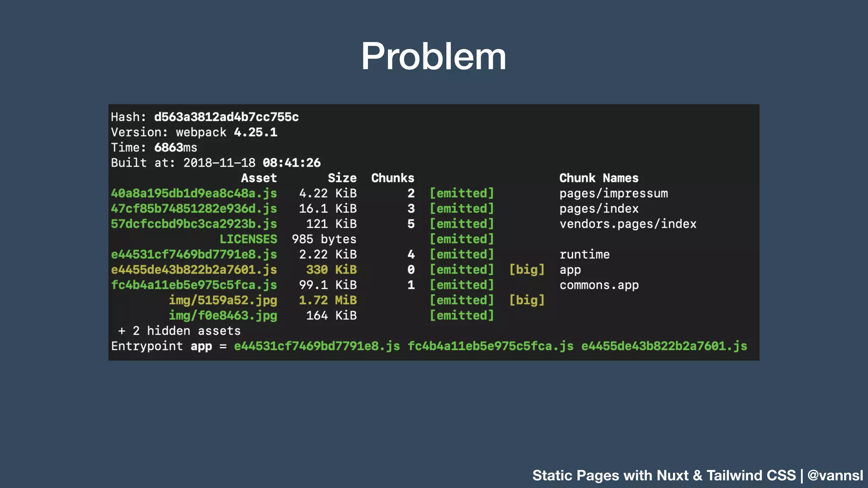The height and width of the screenshot is (488, 868).
Task: Select e44531cf7469bd7791e8.js in the asset column
Action: pyautogui.click(x=194, y=254)
